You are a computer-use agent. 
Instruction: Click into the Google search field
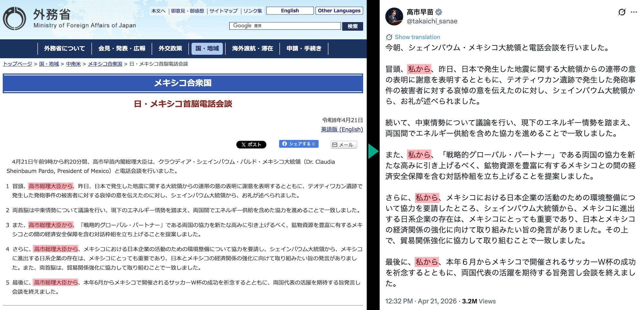[x=285, y=26]
